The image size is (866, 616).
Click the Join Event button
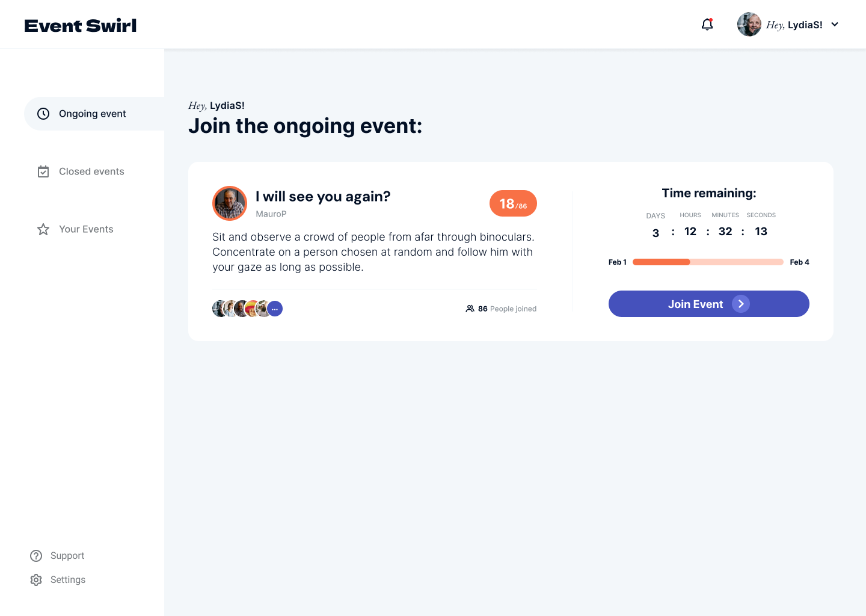point(709,304)
